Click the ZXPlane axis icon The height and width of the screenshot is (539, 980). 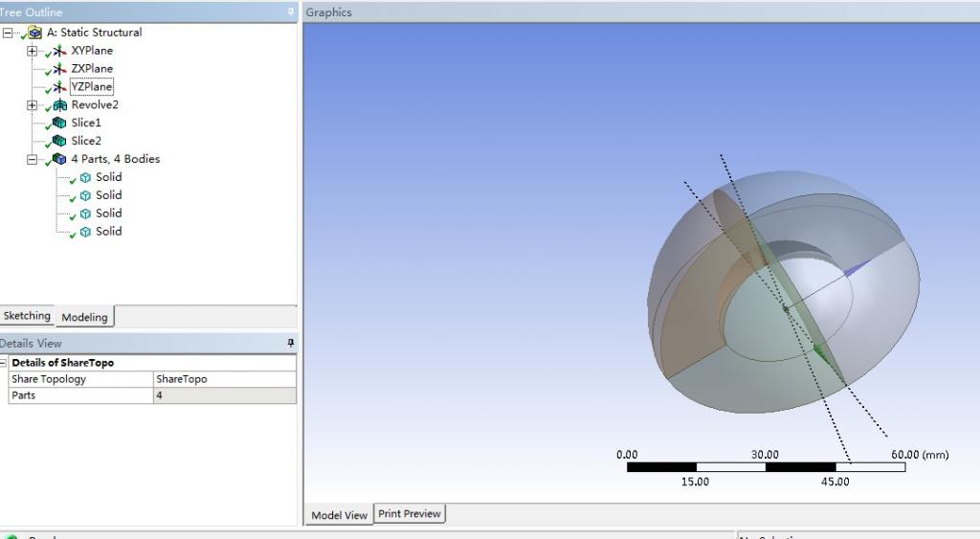pyautogui.click(x=59, y=69)
